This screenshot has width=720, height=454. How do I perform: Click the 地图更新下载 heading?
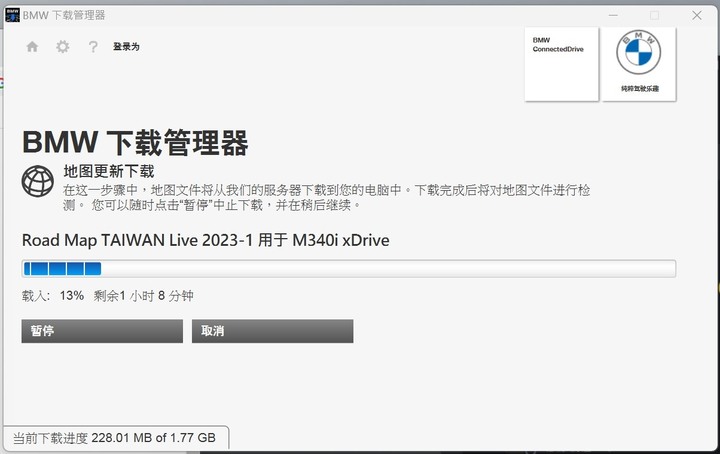[109, 172]
